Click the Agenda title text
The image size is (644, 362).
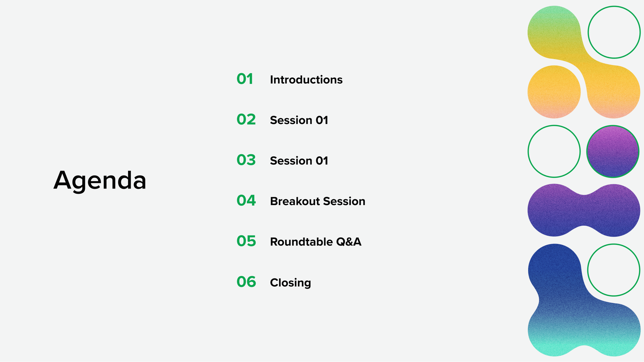point(100,181)
